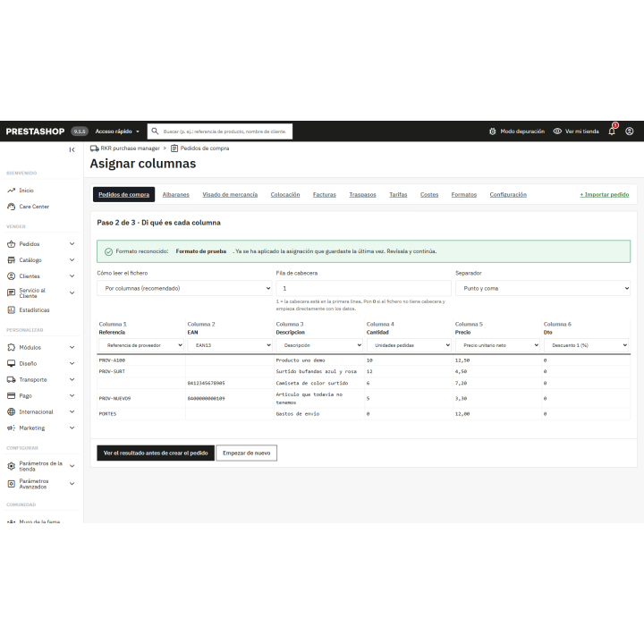The width and height of the screenshot is (644, 644).
Task: Switch to the Formatos tab
Action: 463,195
